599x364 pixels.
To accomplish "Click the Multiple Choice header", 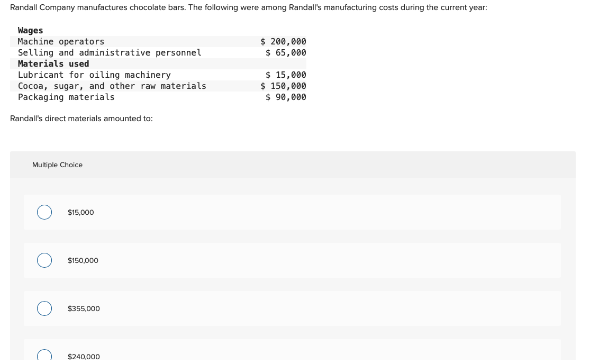I will [x=57, y=165].
